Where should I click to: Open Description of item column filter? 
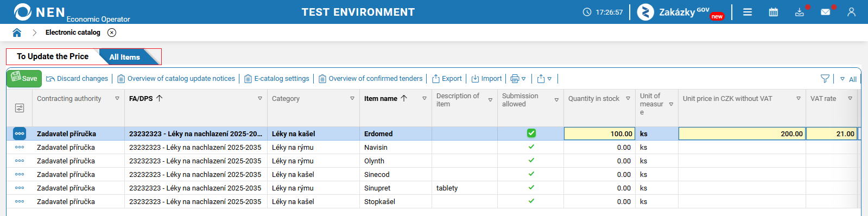(490, 100)
